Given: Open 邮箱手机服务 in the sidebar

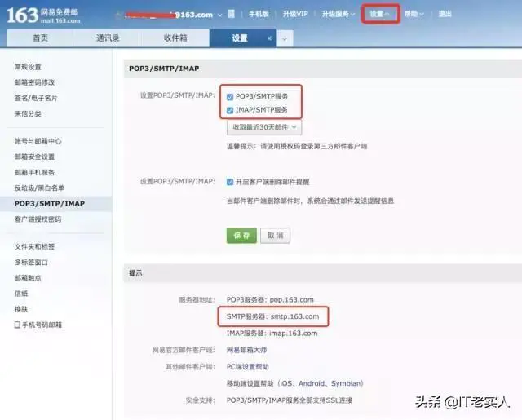Looking at the screenshot, I should coord(34,172).
